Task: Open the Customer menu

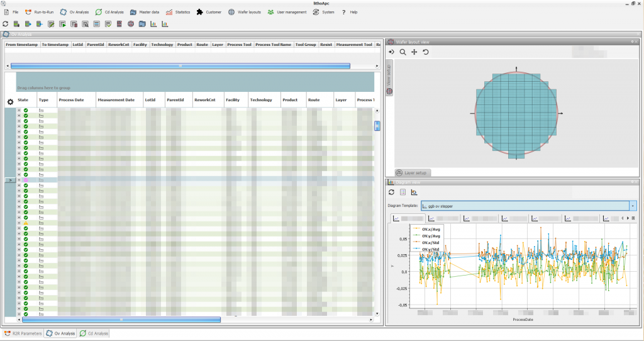Action: [x=209, y=13]
